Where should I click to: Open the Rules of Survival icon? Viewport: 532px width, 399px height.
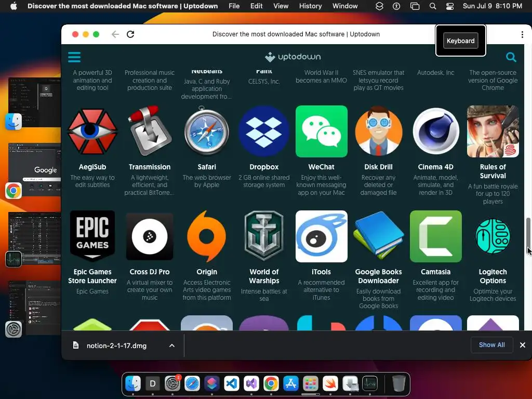point(493,131)
